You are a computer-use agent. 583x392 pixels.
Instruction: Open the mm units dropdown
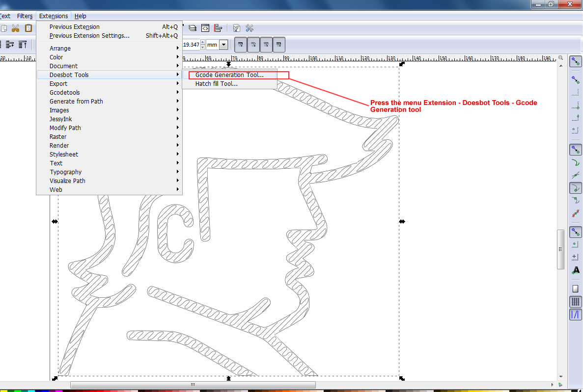pyautogui.click(x=223, y=45)
